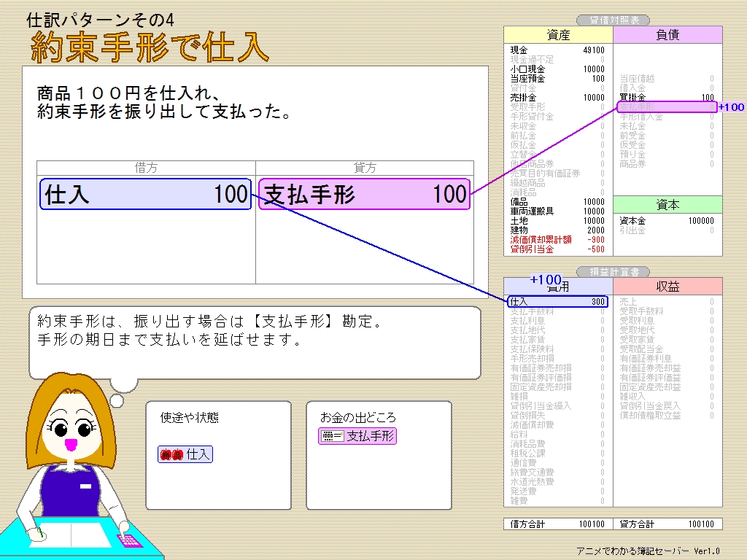This screenshot has height=560, width=747.
Task: Switch to the 収益 revenue column
Action: [667, 286]
